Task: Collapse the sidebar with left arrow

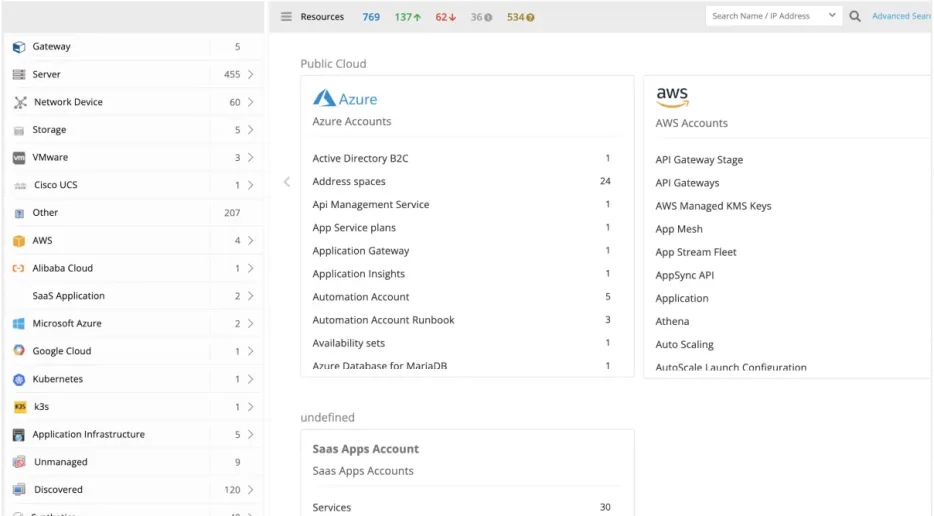Action: click(x=287, y=182)
